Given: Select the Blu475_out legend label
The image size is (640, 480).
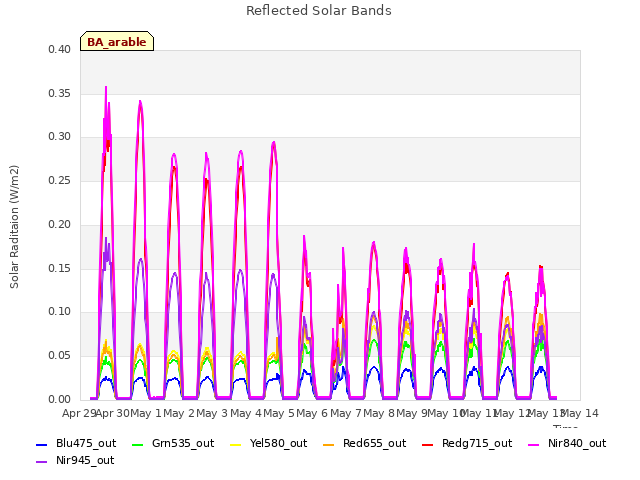Looking at the screenshot, I should coord(86,443).
